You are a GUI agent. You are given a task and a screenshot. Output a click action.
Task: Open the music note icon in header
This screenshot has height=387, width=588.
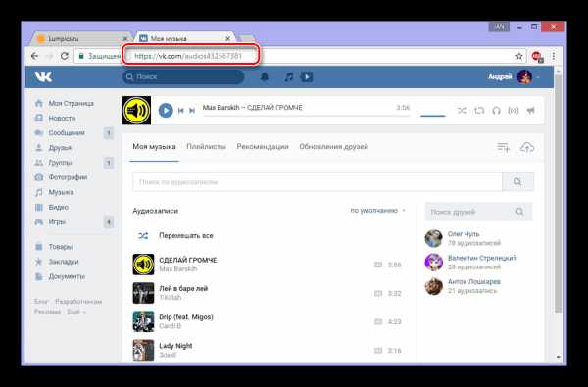coord(289,76)
